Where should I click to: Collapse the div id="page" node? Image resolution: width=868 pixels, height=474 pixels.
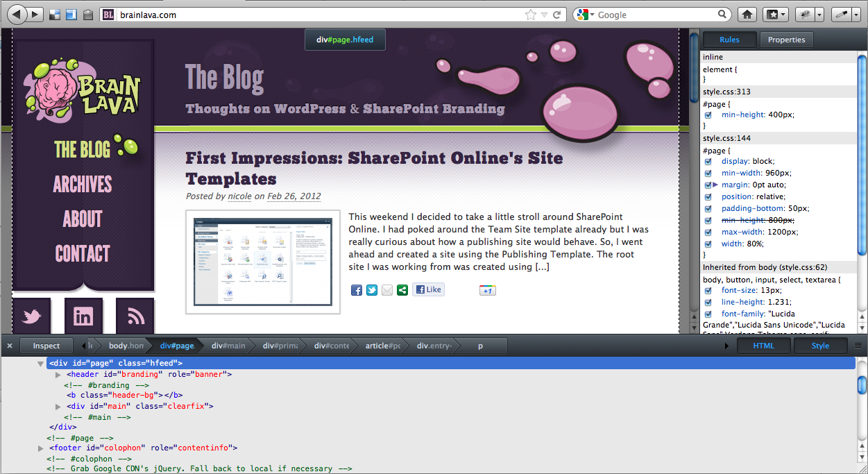41,364
